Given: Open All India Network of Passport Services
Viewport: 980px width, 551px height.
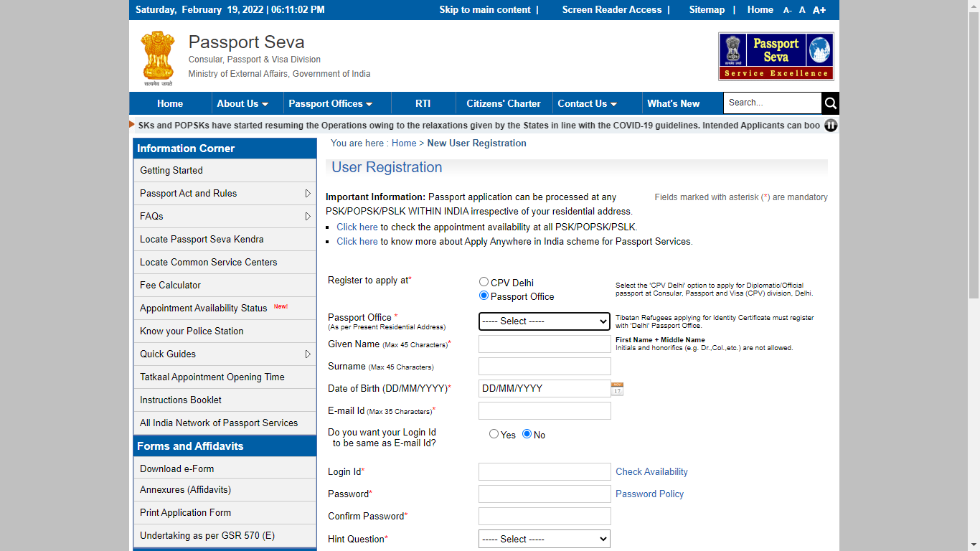Looking at the screenshot, I should pos(225,423).
